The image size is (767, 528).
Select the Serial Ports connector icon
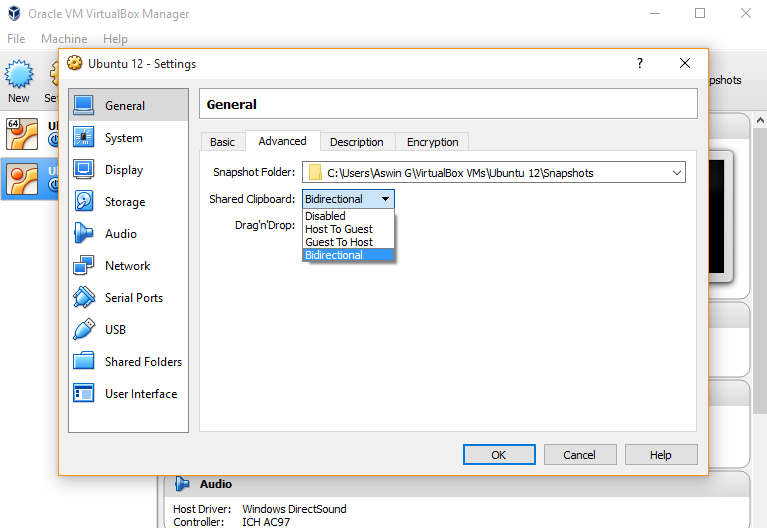(84, 297)
